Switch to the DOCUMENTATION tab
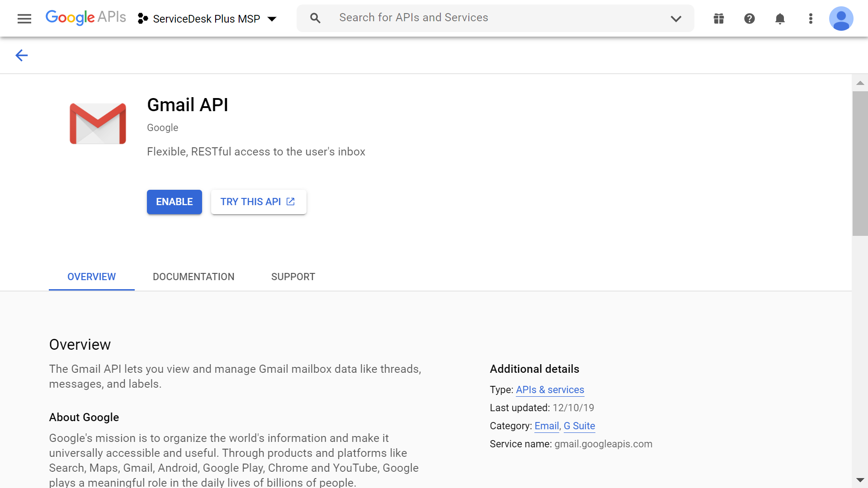 coord(193,277)
